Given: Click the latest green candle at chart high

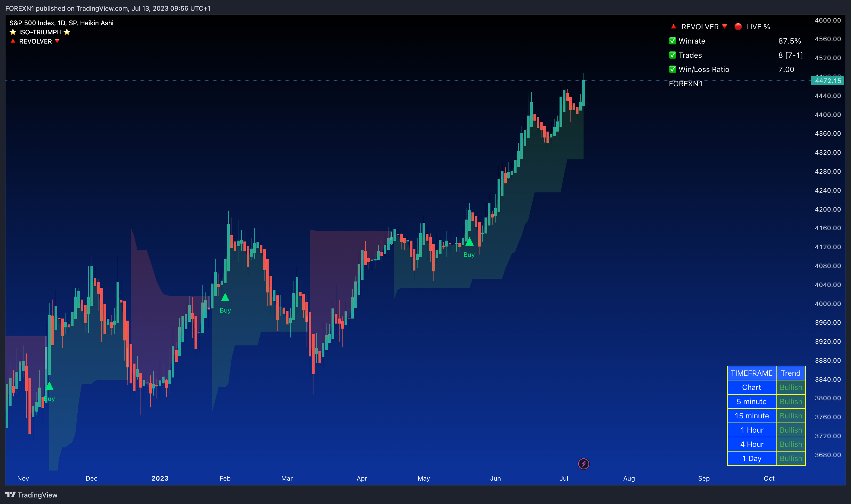Looking at the screenshot, I should coord(584,93).
